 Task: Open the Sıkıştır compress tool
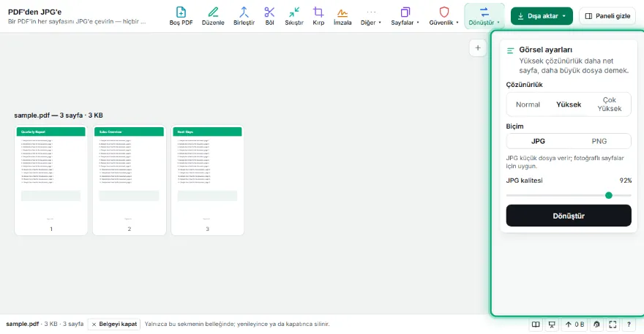click(x=294, y=16)
